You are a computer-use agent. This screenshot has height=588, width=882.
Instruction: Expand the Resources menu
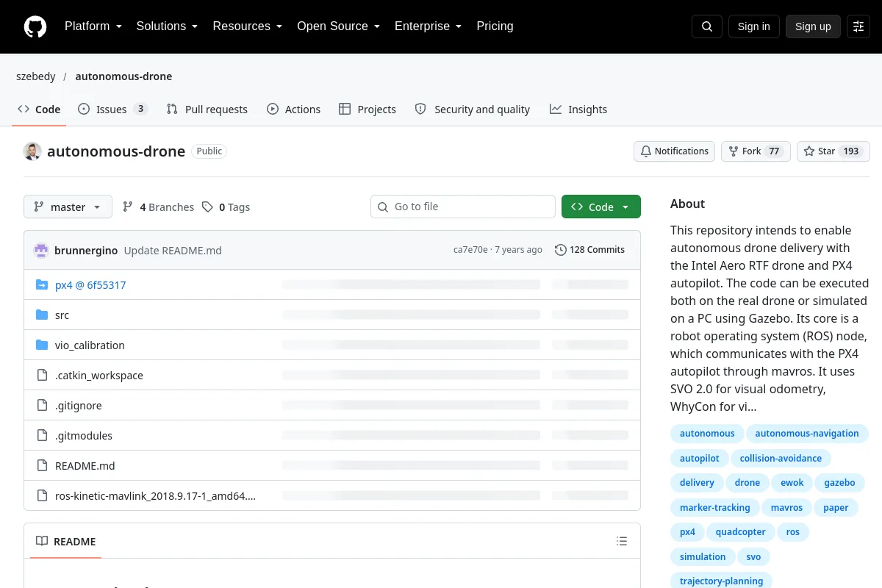[247, 26]
